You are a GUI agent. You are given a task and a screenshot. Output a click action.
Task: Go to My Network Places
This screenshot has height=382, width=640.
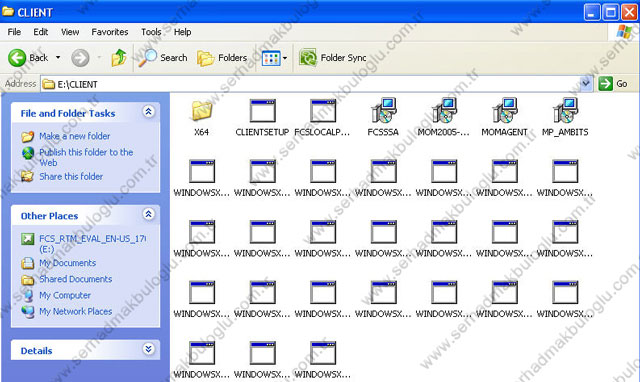76,311
